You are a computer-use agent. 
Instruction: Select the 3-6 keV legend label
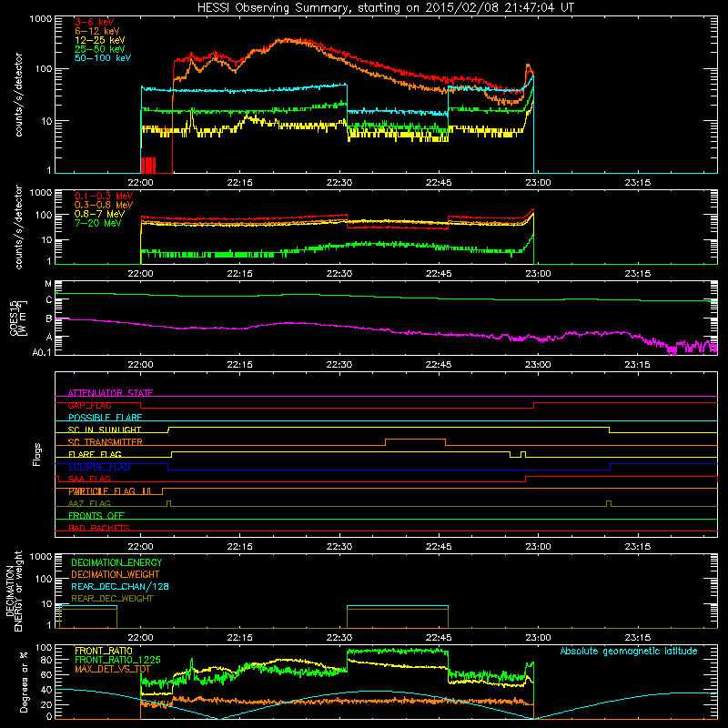[x=94, y=22]
